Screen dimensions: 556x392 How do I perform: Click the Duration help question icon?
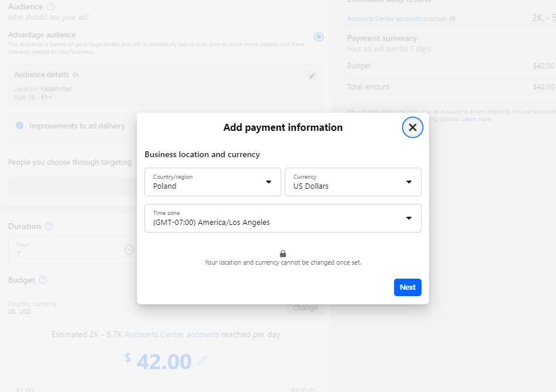click(49, 226)
